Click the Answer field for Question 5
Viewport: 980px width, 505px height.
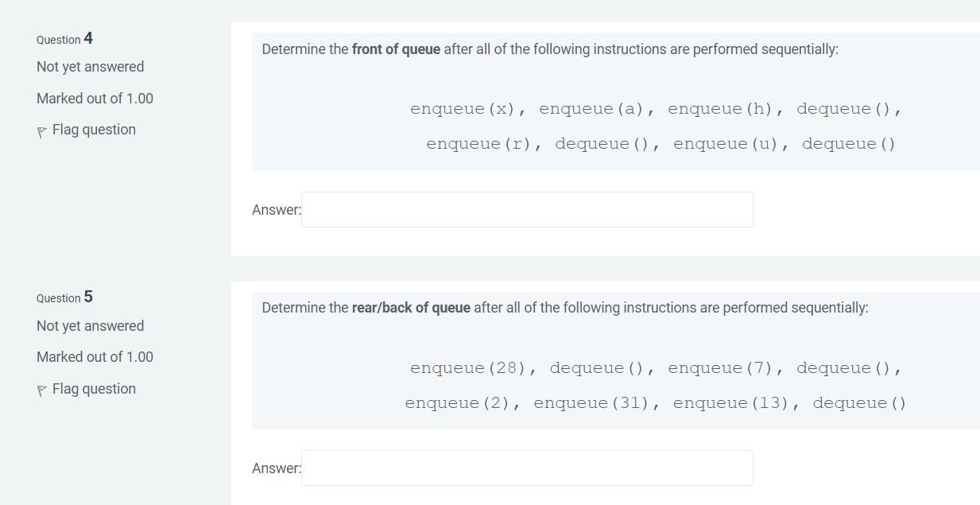coord(526,468)
